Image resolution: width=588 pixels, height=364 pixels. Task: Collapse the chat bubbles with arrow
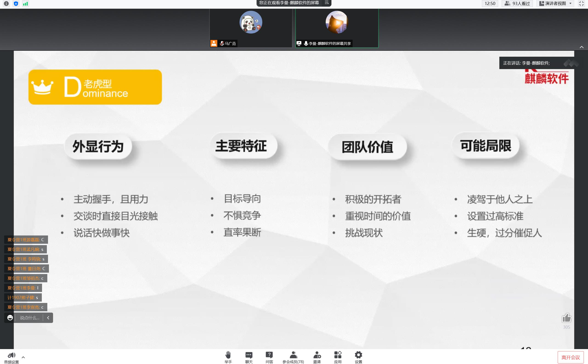point(48,318)
